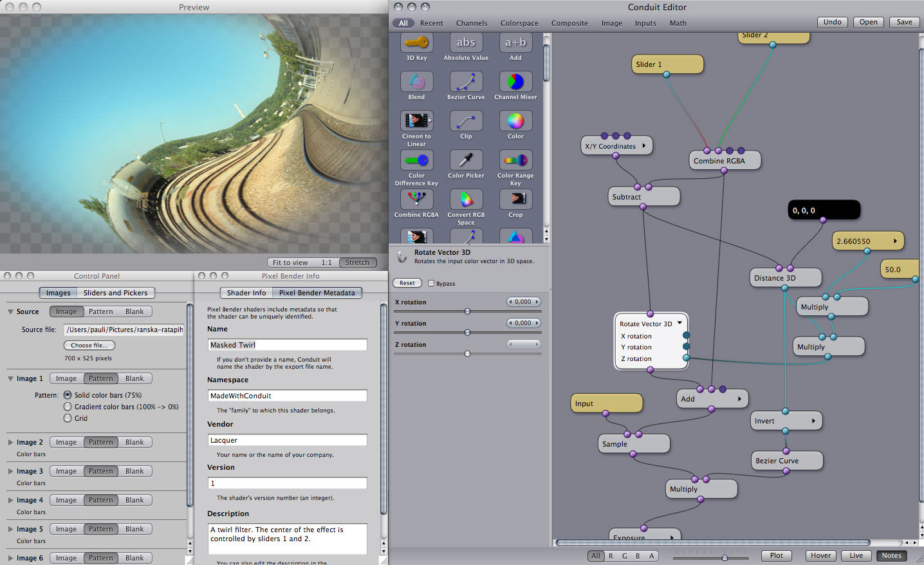Image resolution: width=924 pixels, height=565 pixels.
Task: Click the Vendor input field
Action: 288,440
